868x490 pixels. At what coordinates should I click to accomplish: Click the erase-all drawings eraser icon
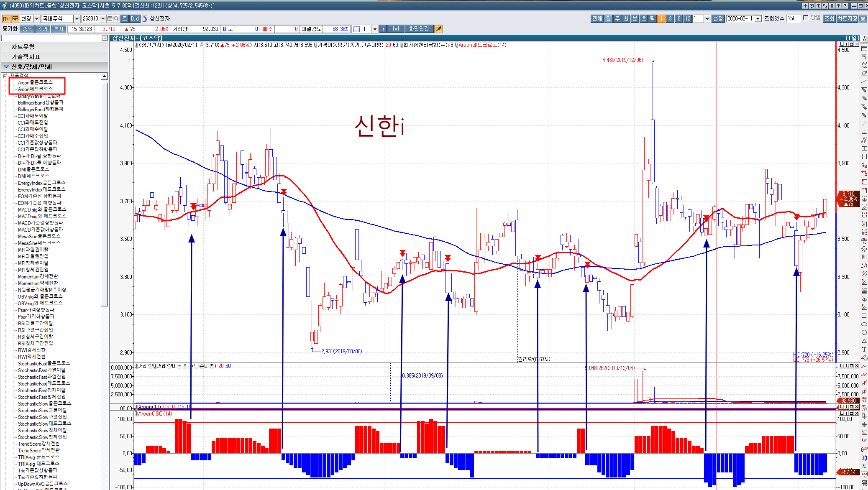864,64
